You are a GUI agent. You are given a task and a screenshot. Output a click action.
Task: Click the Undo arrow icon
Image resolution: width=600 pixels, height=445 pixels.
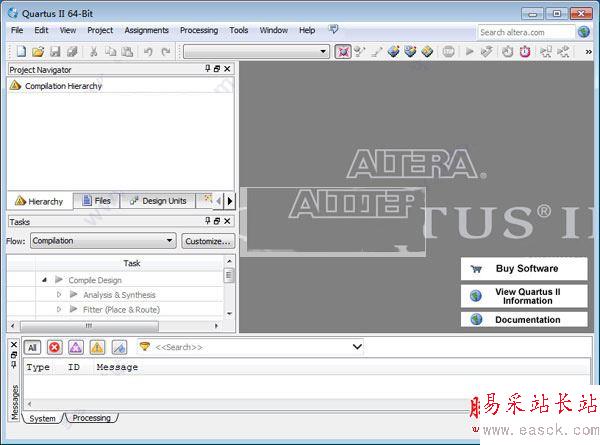tap(148, 51)
